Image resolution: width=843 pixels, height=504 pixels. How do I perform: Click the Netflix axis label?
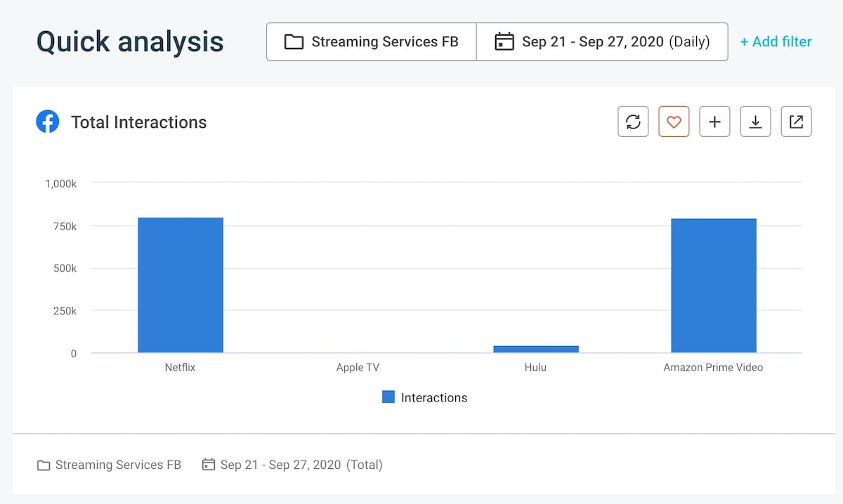[x=180, y=367]
